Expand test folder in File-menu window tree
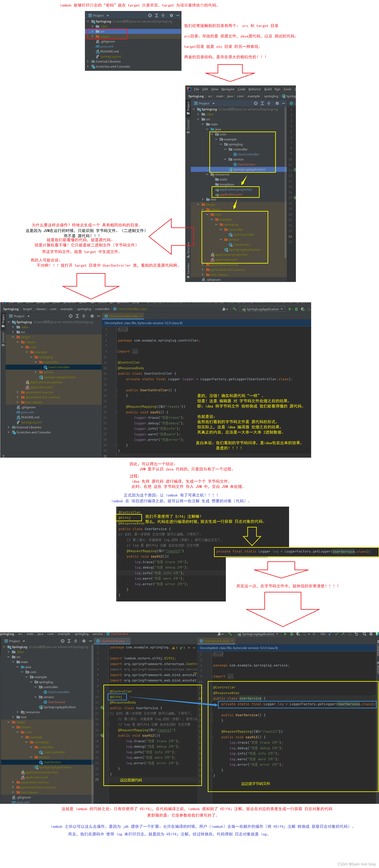Viewport: 379px width, 868px height. [203, 200]
